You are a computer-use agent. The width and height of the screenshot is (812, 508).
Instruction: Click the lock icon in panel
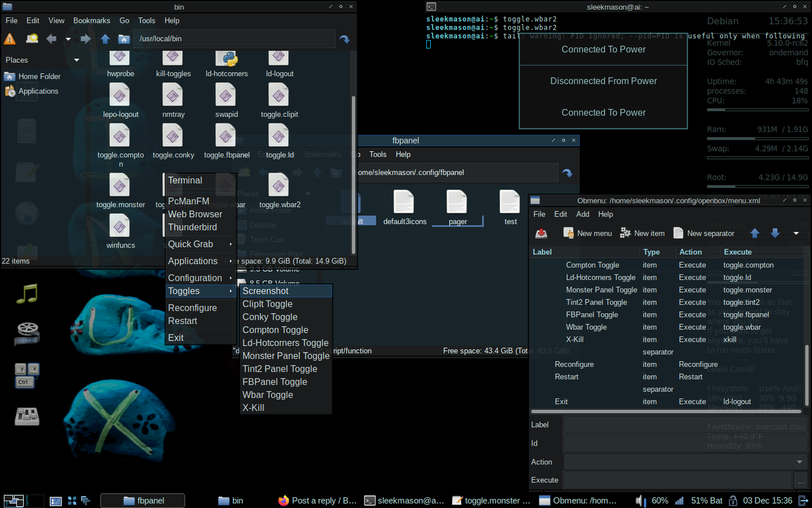733,500
